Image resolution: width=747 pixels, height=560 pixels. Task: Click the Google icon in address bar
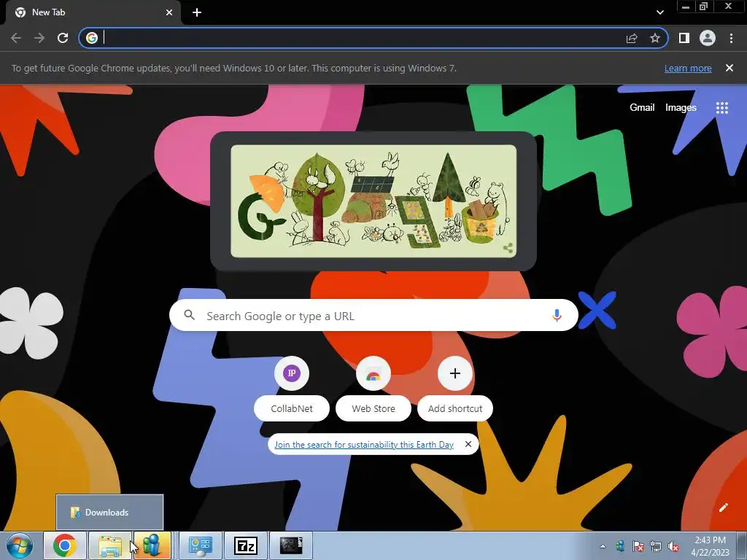coord(92,38)
